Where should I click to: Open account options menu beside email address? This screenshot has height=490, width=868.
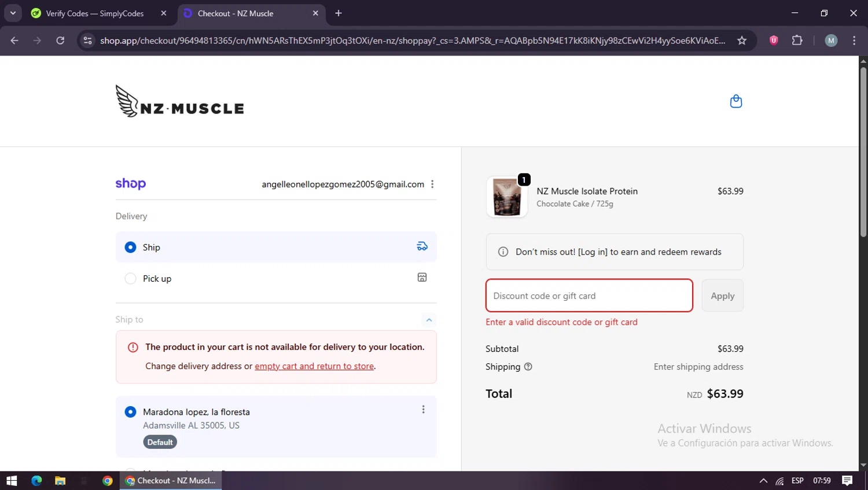point(432,184)
